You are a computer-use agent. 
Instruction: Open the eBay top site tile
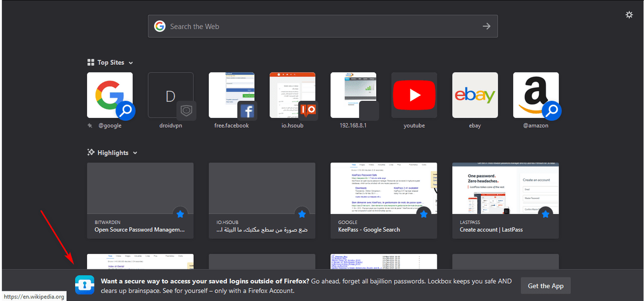474,96
